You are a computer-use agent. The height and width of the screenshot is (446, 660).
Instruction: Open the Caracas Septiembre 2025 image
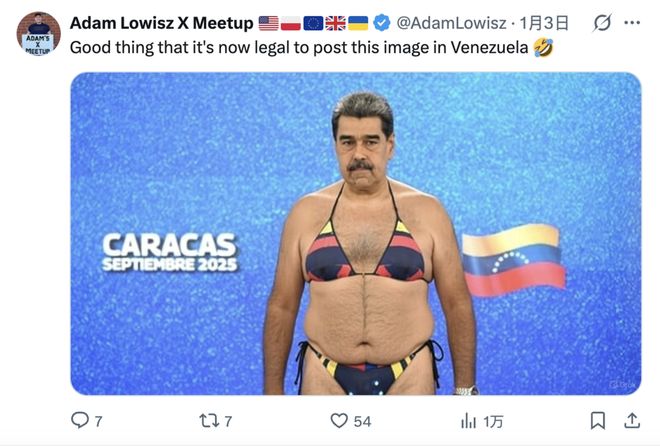click(356, 234)
